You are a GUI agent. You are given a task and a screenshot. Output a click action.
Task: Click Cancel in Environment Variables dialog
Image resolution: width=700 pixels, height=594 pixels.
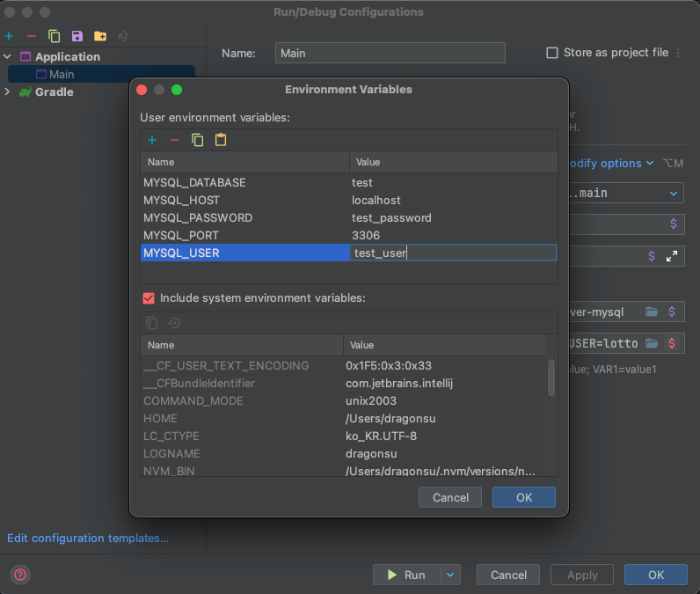click(x=450, y=497)
